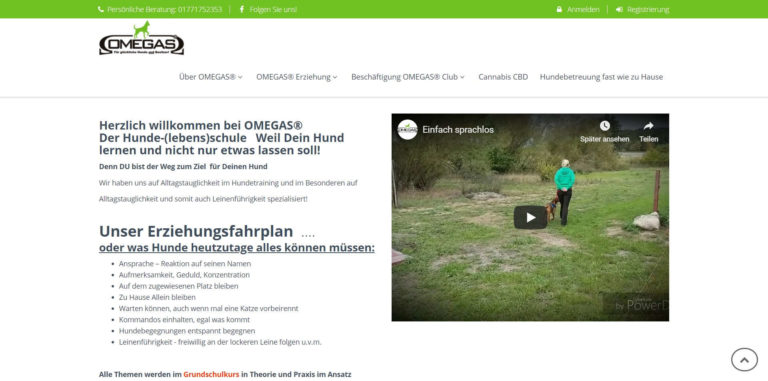The image size is (768, 381).
Task: Click the paragraph starting Wir haben uns auf Alltagstauglichkeit
Action: [x=228, y=191]
